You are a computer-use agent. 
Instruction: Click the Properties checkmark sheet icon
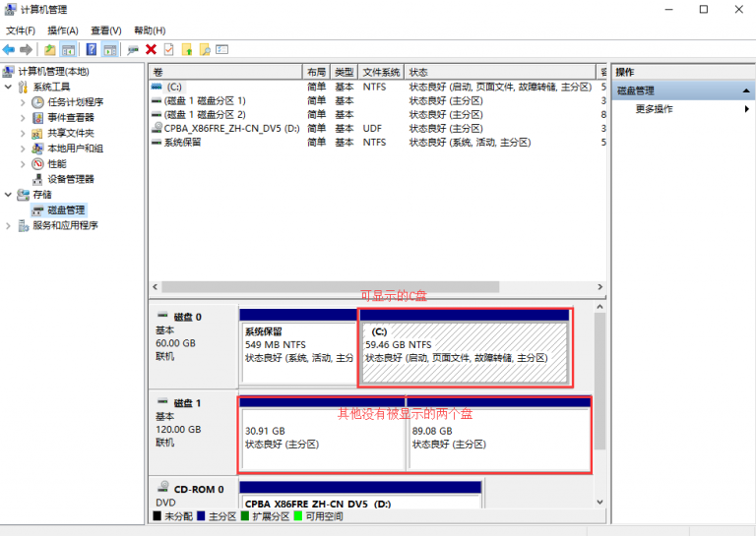(168, 49)
